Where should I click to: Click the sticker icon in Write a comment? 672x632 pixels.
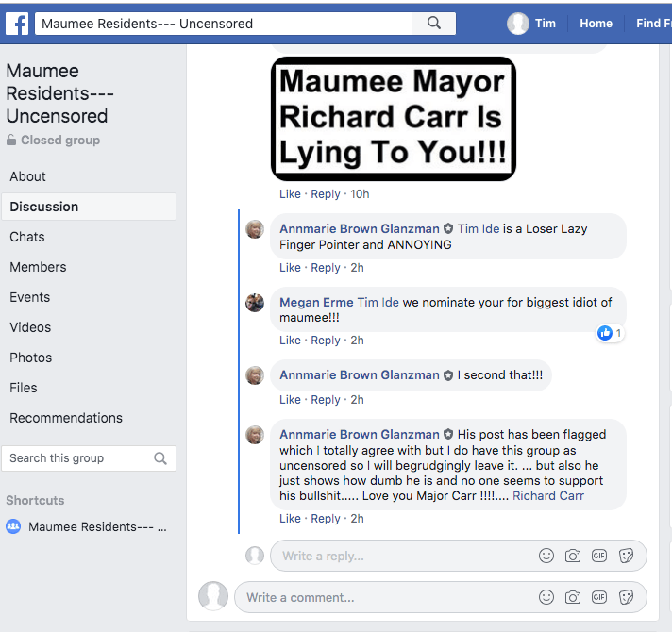point(626,597)
